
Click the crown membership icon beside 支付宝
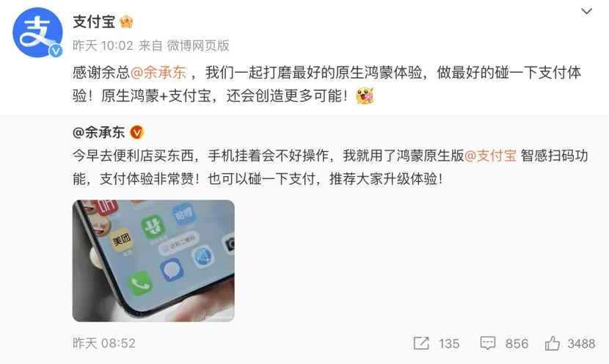(127, 22)
